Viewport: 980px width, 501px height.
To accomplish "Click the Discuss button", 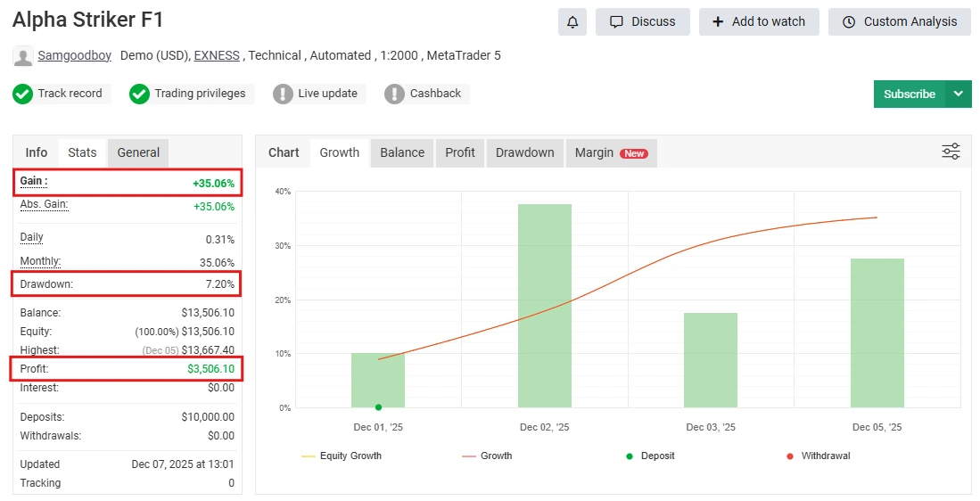I will pos(642,22).
